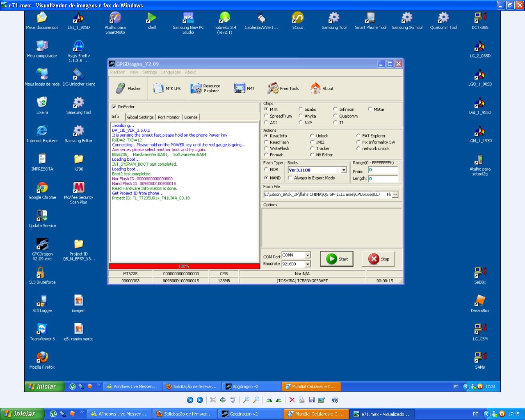Open the Boots version Ver3.1108 dropdown

(344, 170)
